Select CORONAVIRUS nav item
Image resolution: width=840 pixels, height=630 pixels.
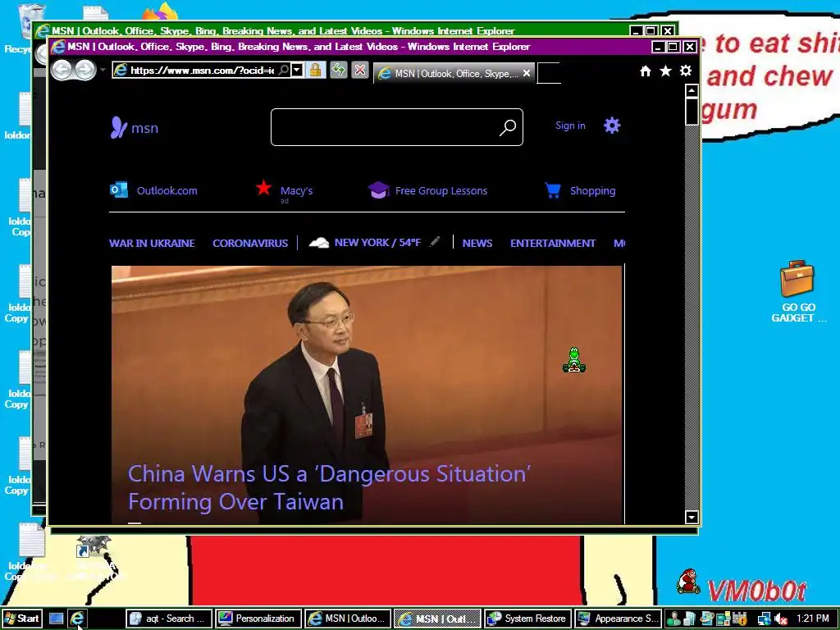pos(250,243)
